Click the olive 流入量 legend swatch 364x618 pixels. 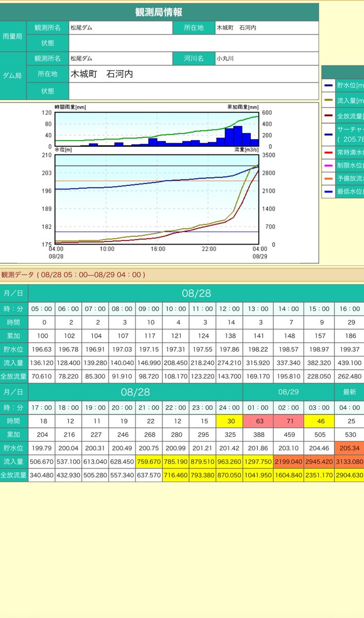(x=328, y=101)
